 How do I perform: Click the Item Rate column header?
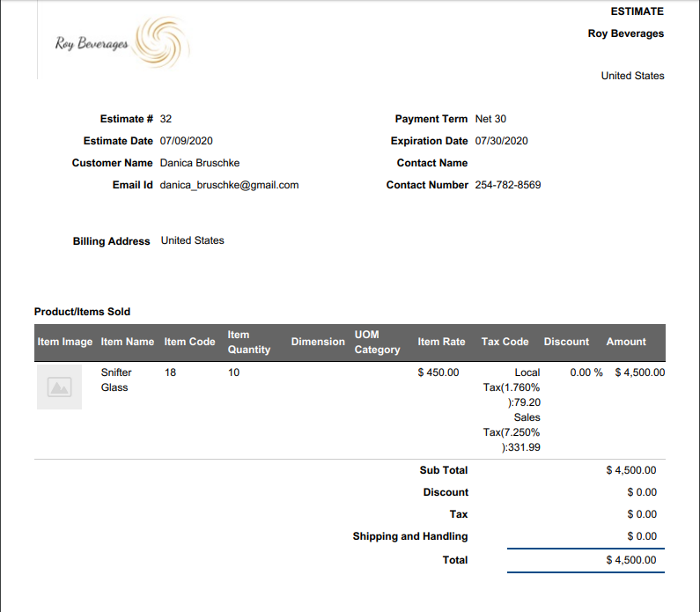pyautogui.click(x=441, y=342)
